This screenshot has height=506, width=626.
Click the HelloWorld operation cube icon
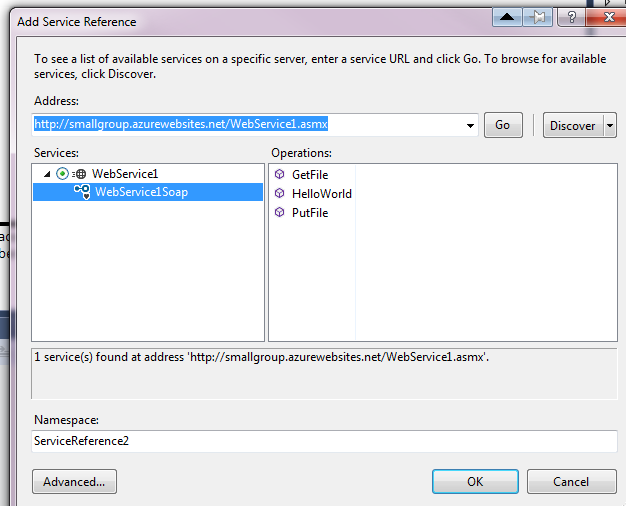tap(279, 193)
